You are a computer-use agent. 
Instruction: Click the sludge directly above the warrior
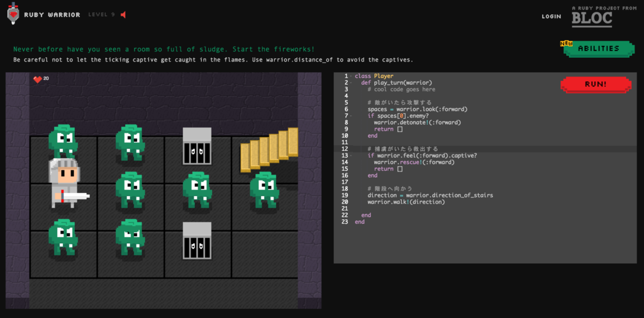pos(63,142)
